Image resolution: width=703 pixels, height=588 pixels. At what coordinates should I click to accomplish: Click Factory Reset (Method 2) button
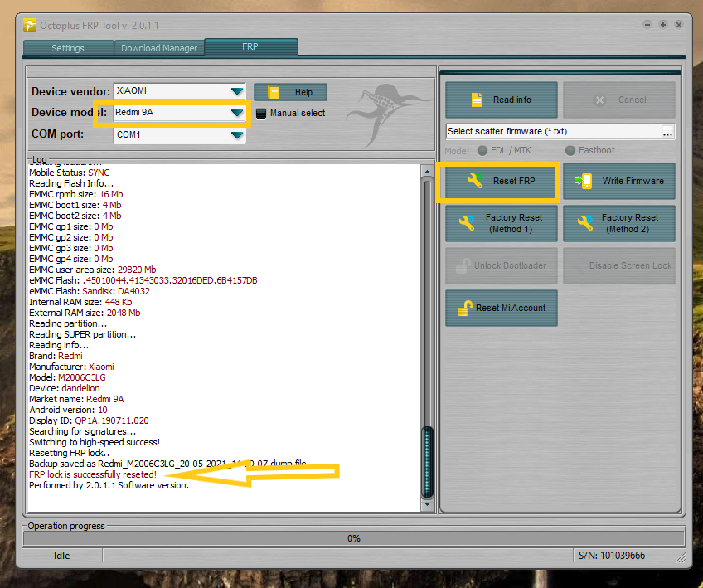coord(619,223)
